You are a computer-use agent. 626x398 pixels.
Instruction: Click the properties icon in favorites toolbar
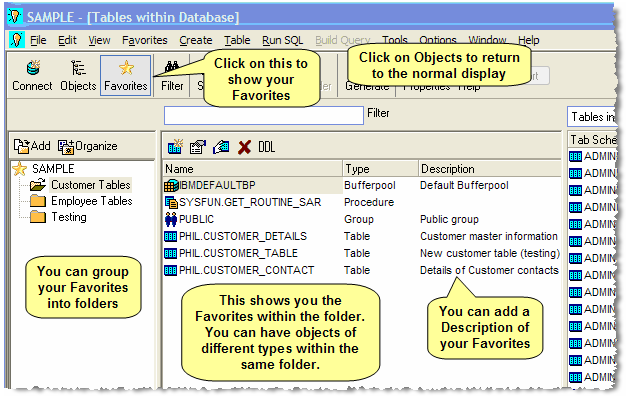(x=198, y=147)
